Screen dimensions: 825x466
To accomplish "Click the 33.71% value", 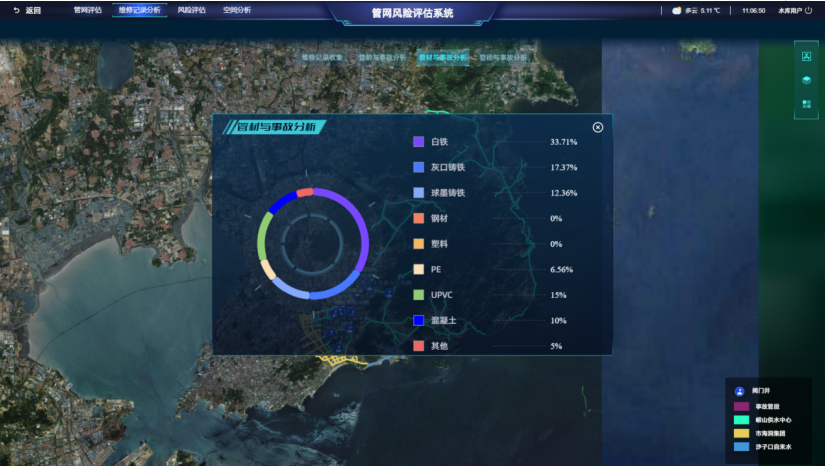I will [564, 142].
